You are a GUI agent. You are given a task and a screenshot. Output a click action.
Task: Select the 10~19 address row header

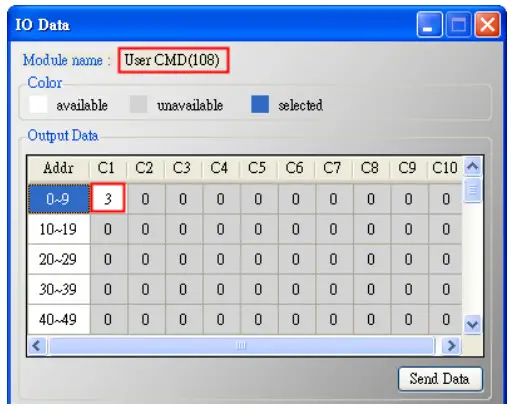(59, 229)
